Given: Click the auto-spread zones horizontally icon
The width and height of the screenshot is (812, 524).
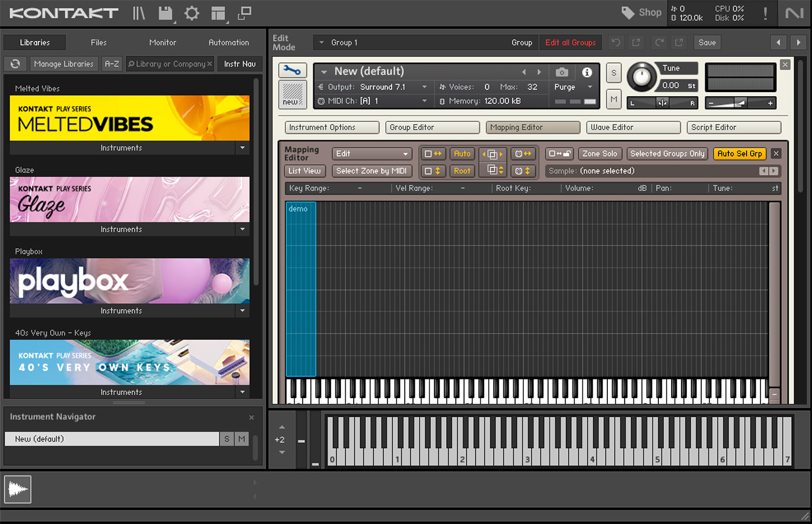Looking at the screenshot, I should point(492,154).
